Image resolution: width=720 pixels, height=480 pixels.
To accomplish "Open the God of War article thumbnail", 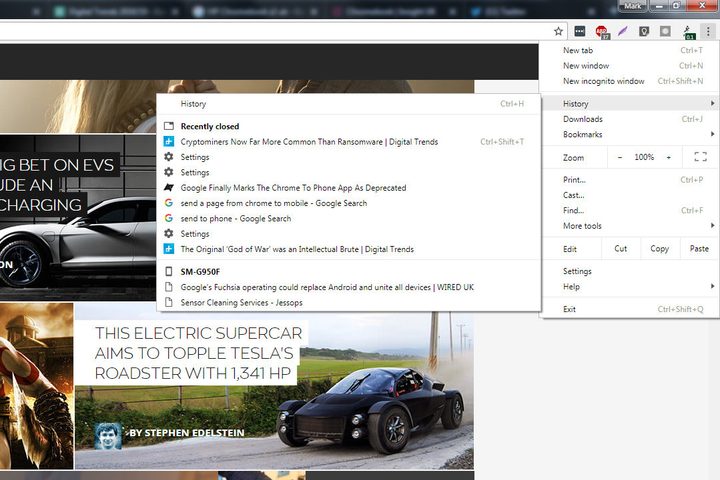I will [36, 386].
